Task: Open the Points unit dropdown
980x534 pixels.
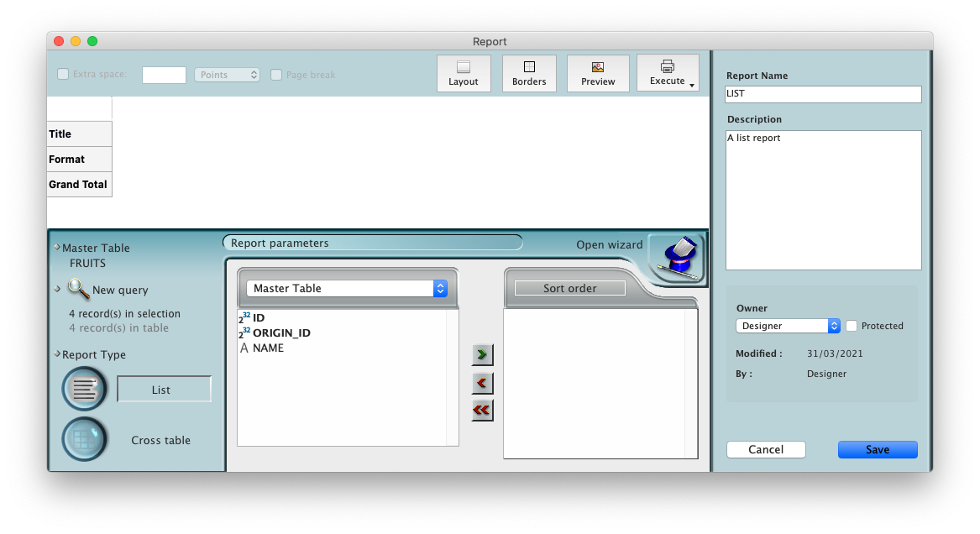Action: click(227, 75)
